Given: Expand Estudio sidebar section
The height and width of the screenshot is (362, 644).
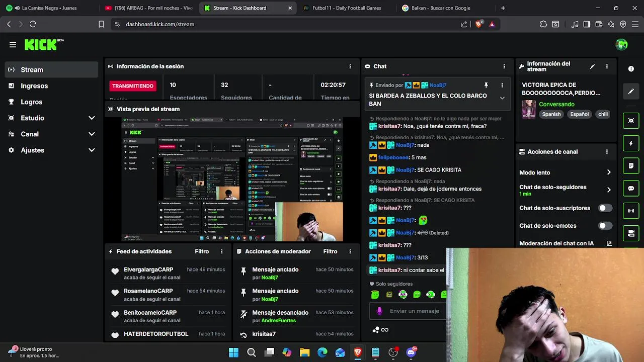Looking at the screenshot, I should 92,118.
